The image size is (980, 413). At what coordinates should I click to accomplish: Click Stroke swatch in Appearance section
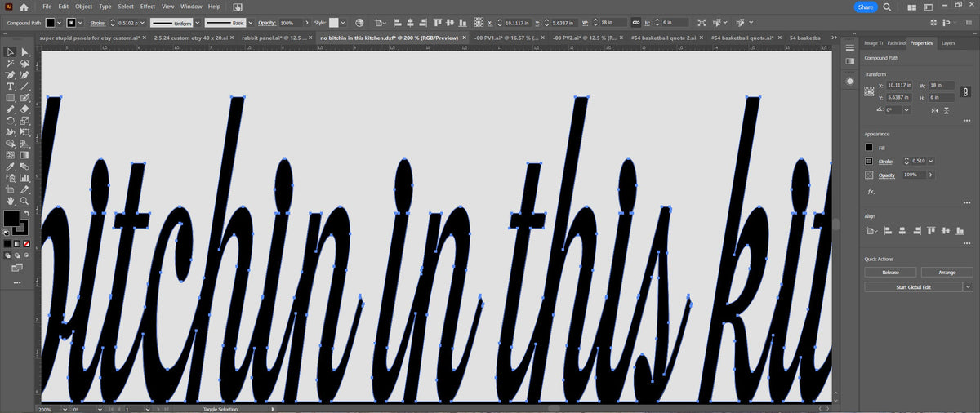(x=870, y=162)
